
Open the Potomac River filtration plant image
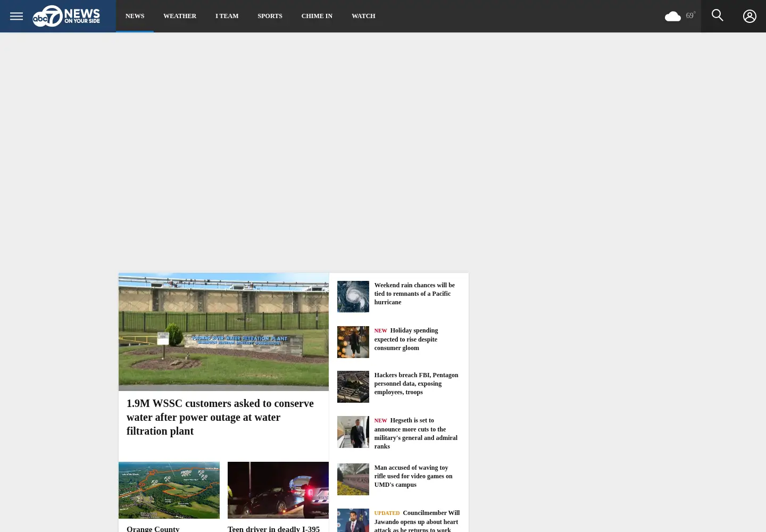(x=223, y=332)
